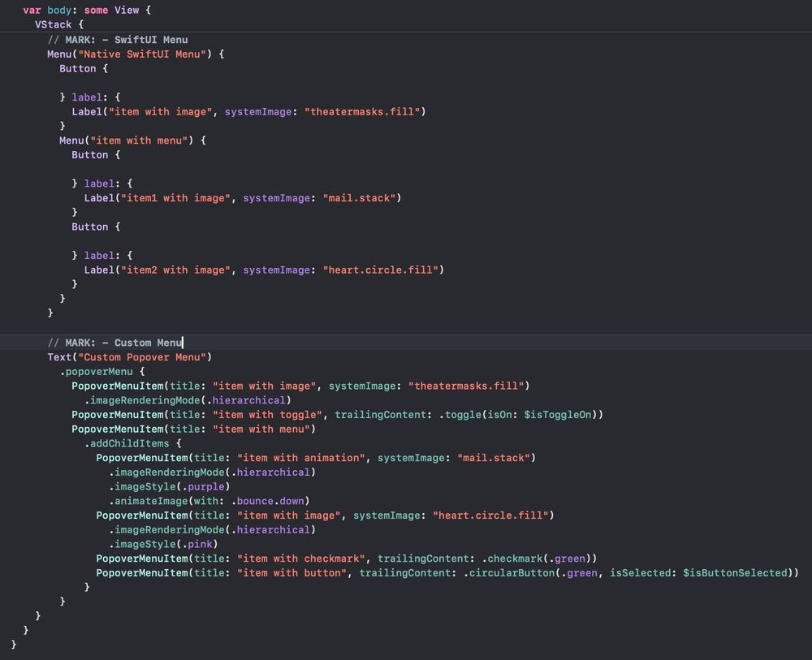Click "trailingContent" on the "item with checkmark" line

click(x=423, y=559)
